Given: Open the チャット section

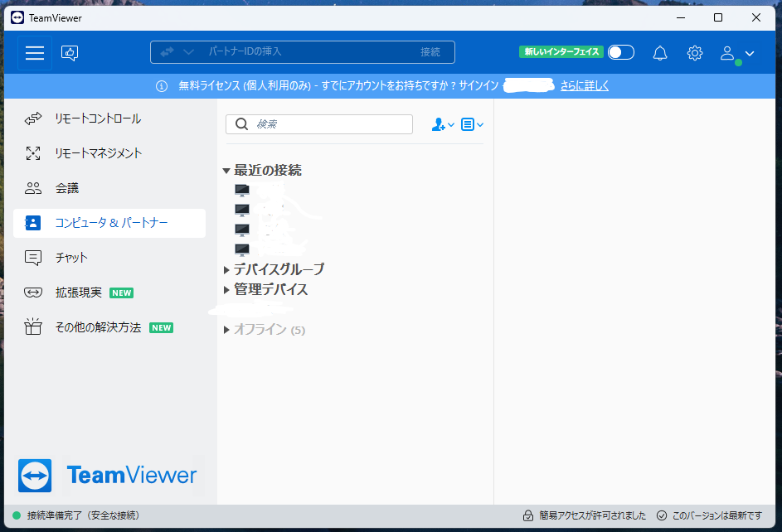Looking at the screenshot, I should point(71,258).
